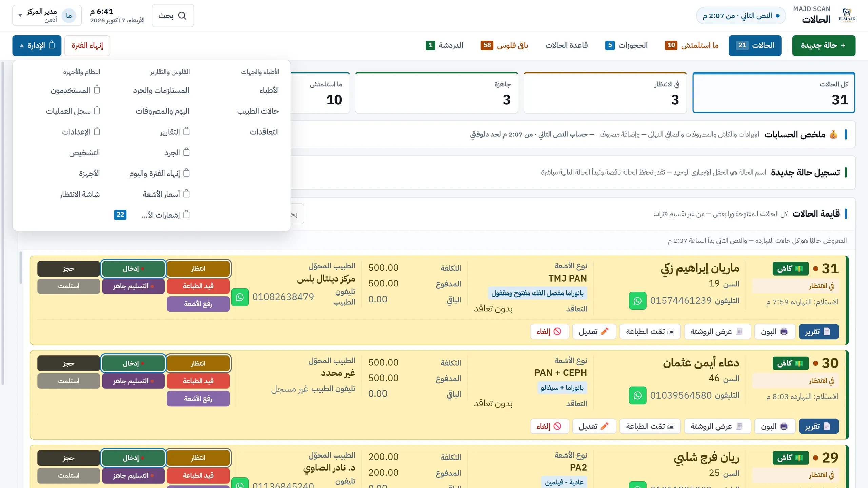The height and width of the screenshot is (488, 868).
Task: Click تعديل button on case 31 row
Action: pyautogui.click(x=594, y=331)
